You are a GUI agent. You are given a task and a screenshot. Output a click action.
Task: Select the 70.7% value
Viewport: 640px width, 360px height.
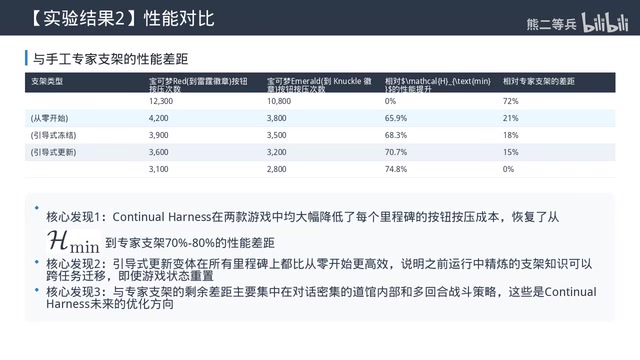coord(396,152)
